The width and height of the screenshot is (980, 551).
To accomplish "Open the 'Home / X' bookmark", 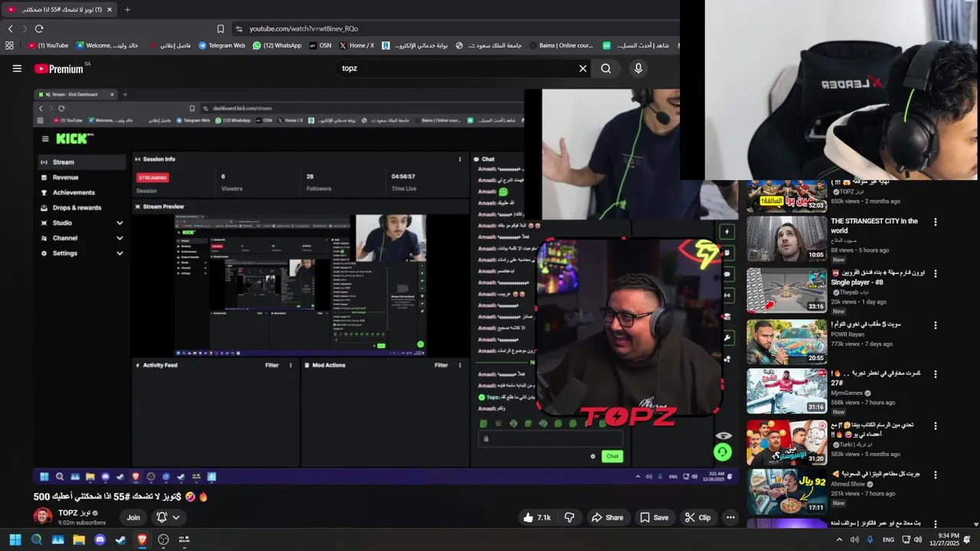I will [x=357, y=45].
